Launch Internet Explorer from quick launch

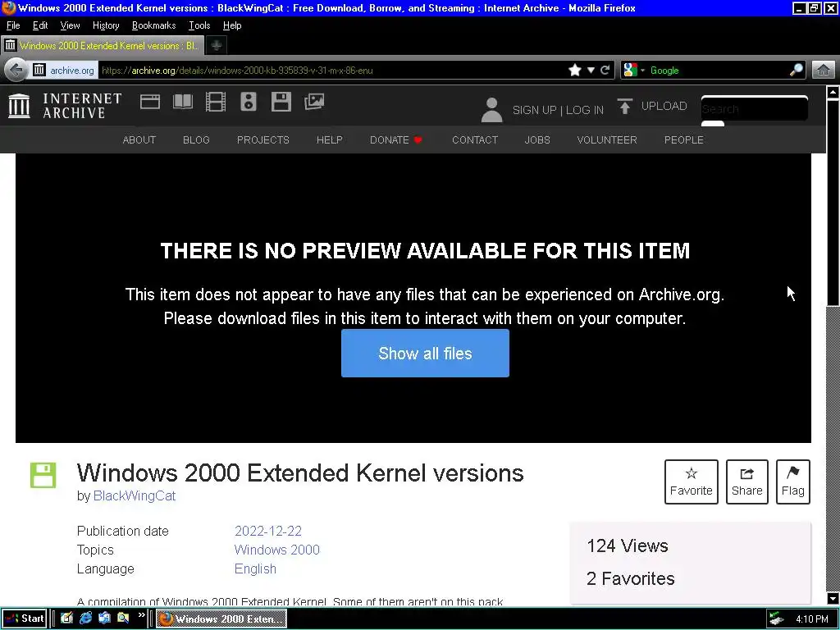[85, 619]
